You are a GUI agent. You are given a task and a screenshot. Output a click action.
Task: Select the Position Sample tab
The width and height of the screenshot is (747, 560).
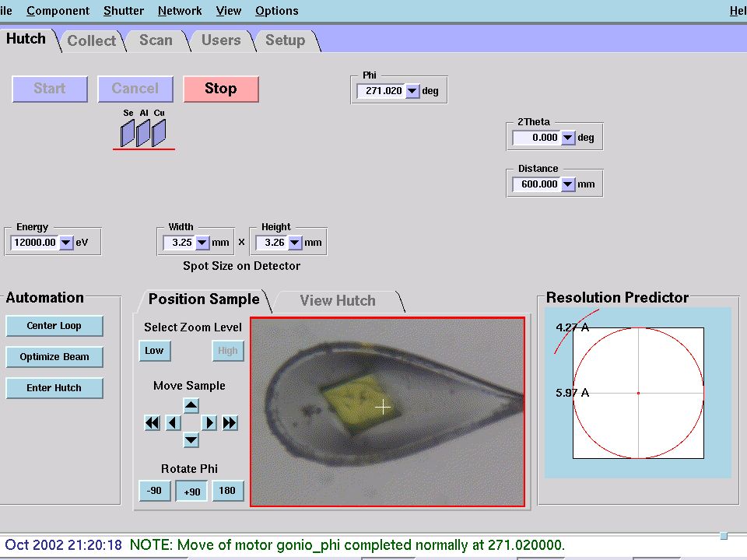pos(204,299)
